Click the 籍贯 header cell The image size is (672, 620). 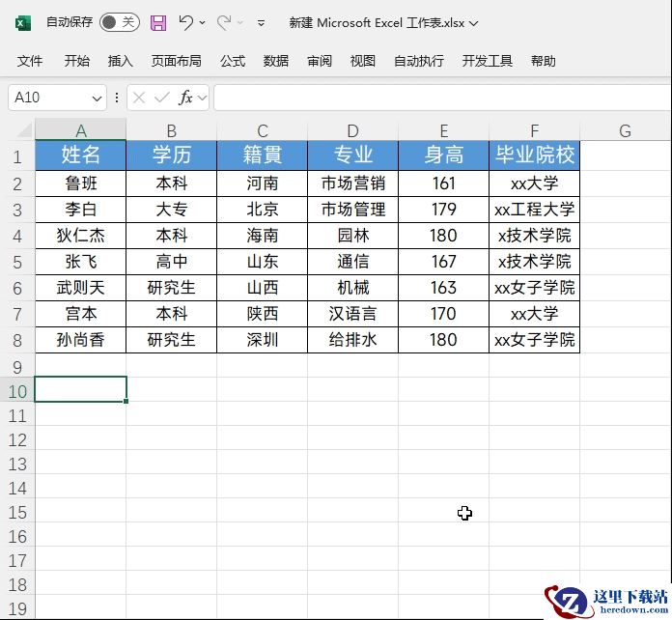click(263, 155)
